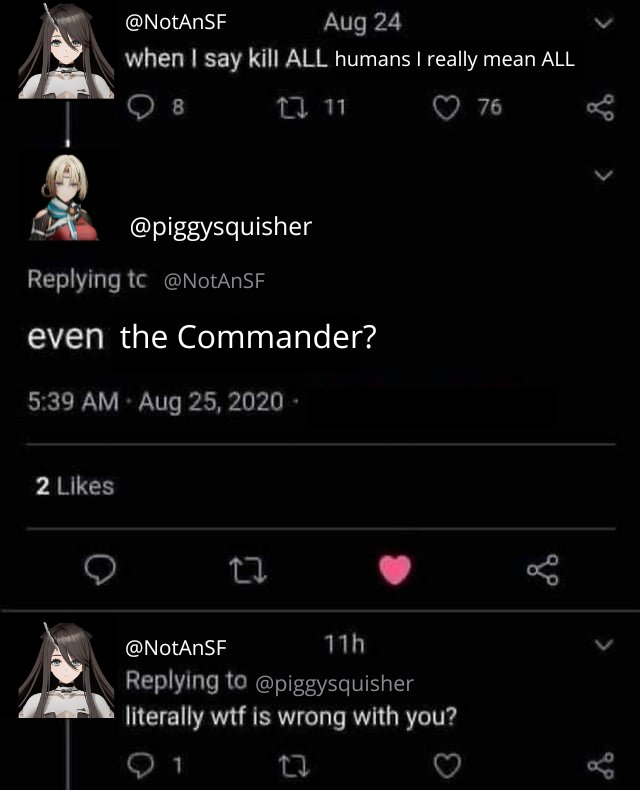Share the bottom reply tweet

(601, 766)
